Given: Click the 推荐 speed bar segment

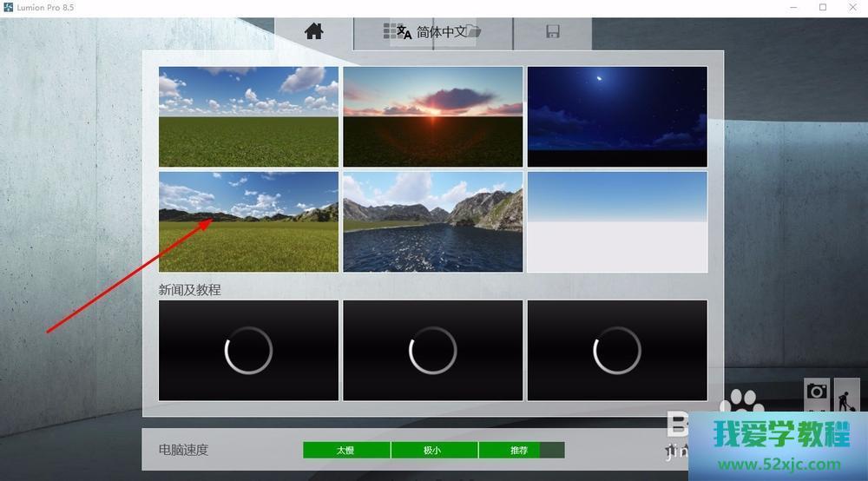Looking at the screenshot, I should coord(519,450).
